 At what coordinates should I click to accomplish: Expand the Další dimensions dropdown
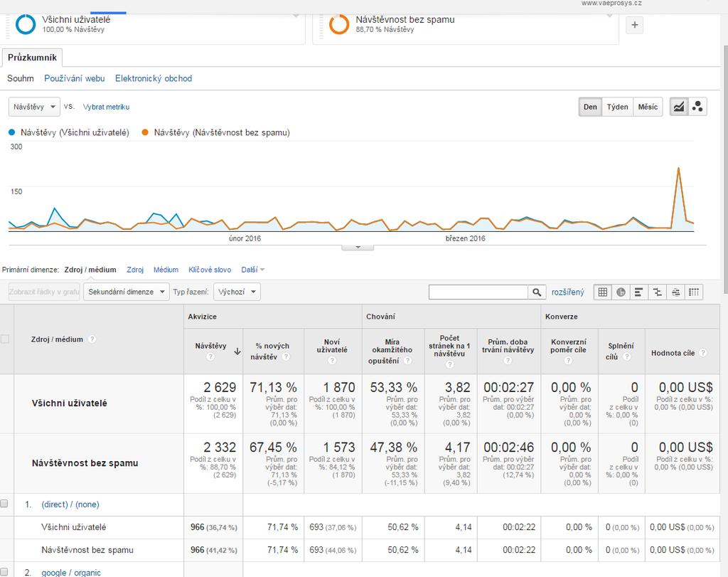252,270
